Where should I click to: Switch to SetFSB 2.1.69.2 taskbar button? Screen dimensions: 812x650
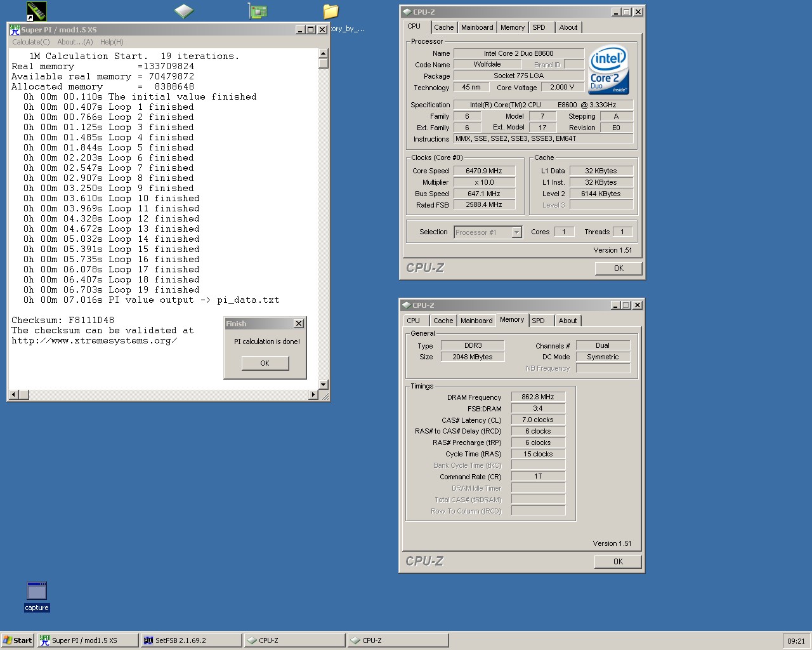click(191, 640)
